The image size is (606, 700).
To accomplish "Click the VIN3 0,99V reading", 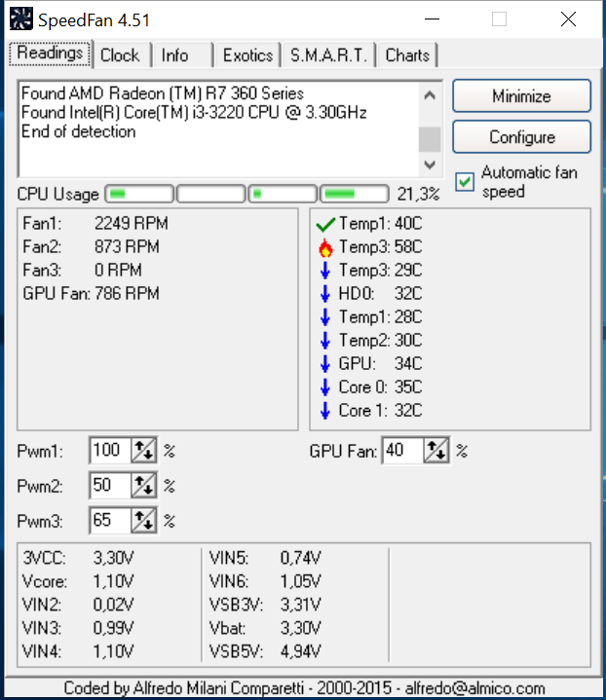I will (78, 628).
